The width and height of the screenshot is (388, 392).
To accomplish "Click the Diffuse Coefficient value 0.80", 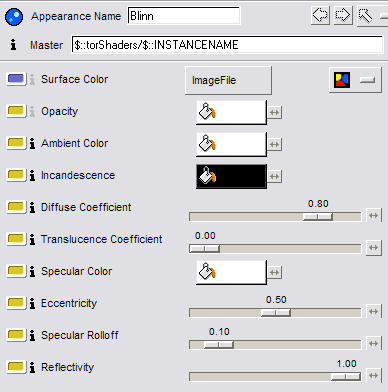I will (318, 204).
